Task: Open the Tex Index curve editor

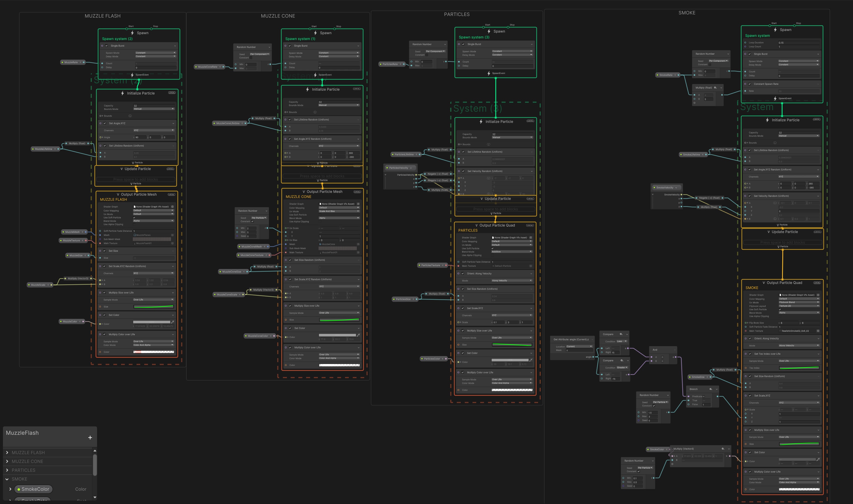Action: pyautogui.click(x=799, y=368)
